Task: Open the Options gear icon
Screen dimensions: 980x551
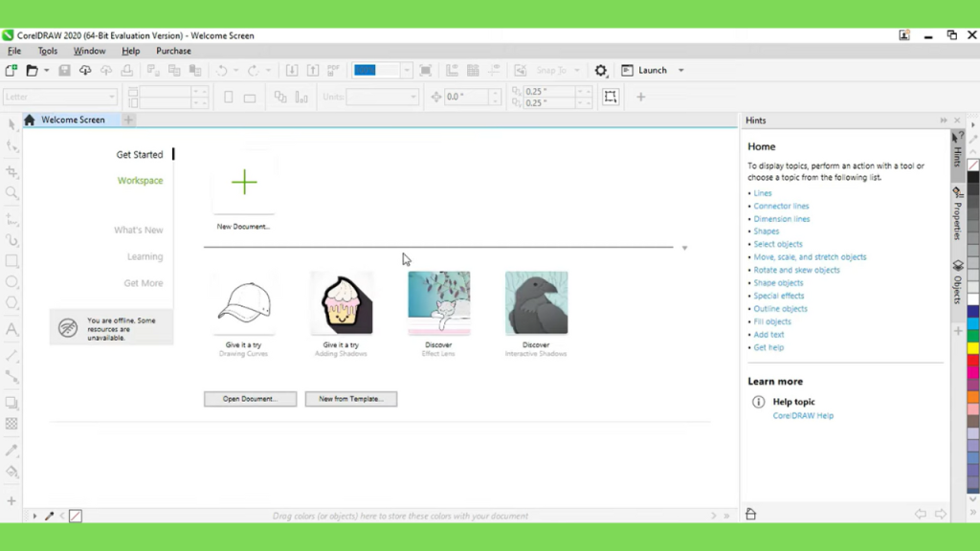Action: point(601,71)
